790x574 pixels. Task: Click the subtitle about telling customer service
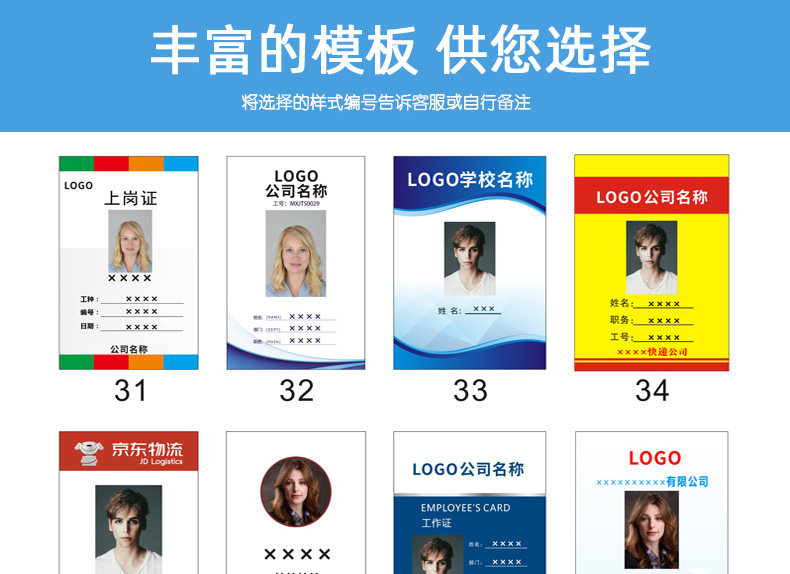click(386, 102)
